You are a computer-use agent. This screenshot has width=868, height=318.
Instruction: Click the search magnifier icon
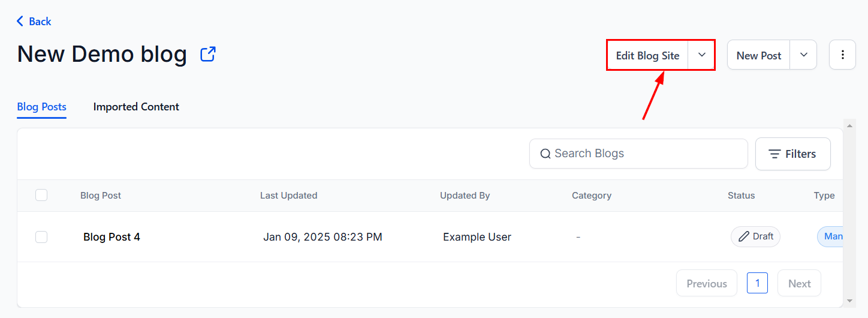pos(545,154)
